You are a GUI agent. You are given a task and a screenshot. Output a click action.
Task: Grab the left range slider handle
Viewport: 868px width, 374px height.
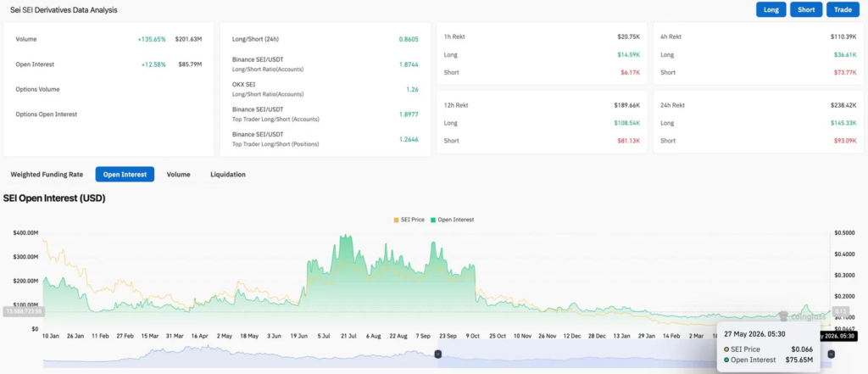click(438, 354)
